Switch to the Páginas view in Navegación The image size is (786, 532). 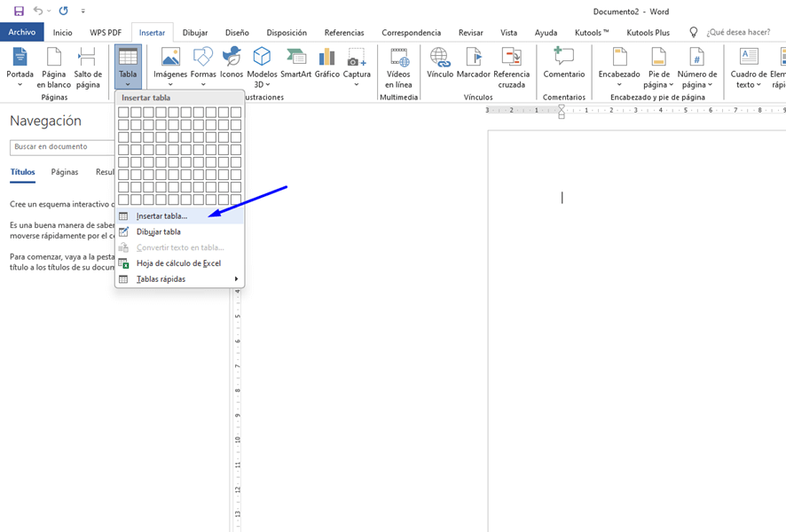point(64,172)
